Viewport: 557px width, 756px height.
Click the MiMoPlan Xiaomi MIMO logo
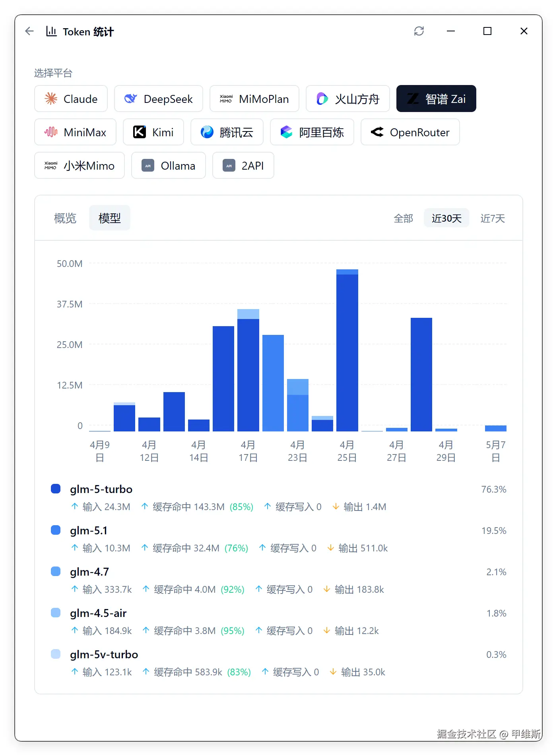[226, 99]
